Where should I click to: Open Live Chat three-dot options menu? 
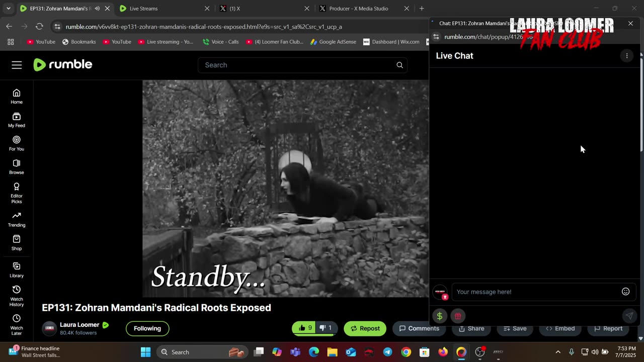click(x=626, y=56)
